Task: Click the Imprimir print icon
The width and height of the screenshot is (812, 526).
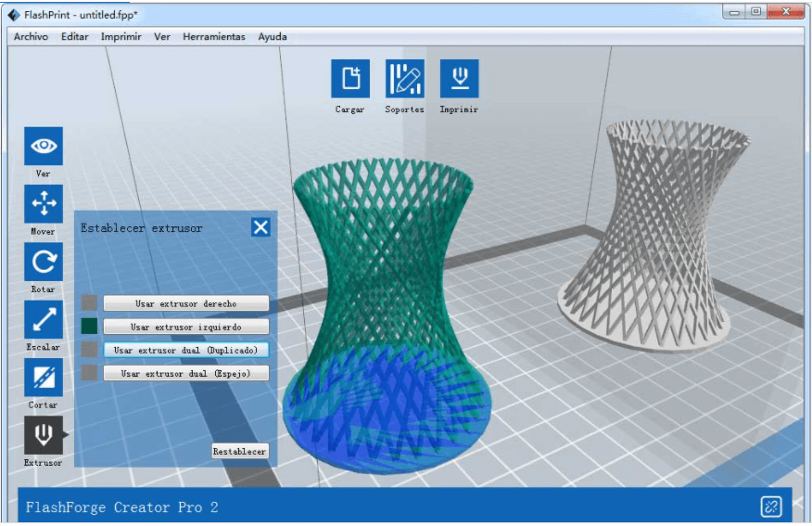Action: [x=460, y=79]
